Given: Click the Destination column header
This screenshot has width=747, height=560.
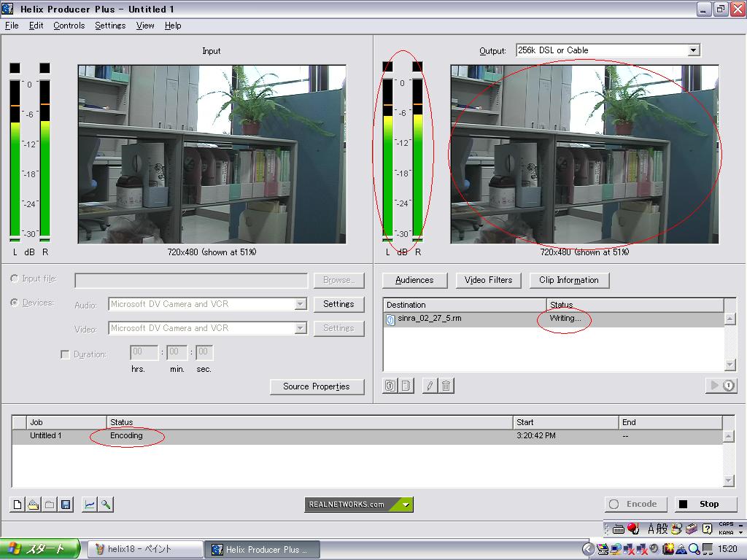Looking at the screenshot, I should [x=465, y=305].
